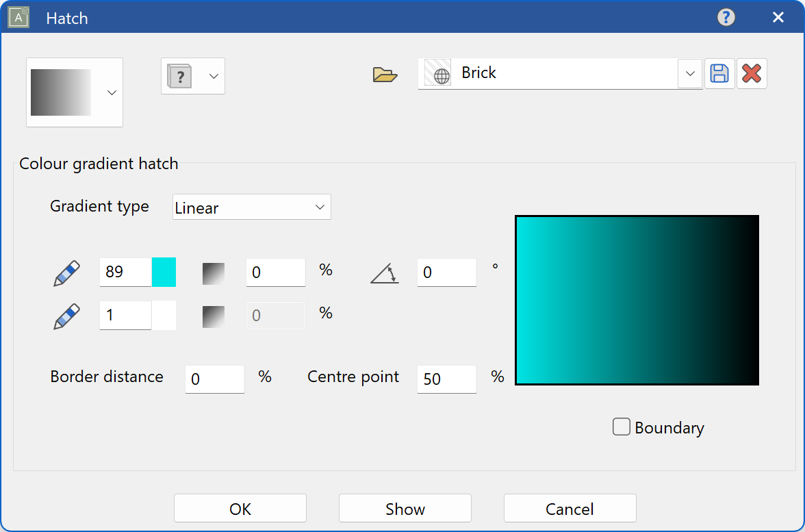Viewport: 805px width, 532px height.
Task: Click inside the Centre point percentage field
Action: click(x=446, y=379)
